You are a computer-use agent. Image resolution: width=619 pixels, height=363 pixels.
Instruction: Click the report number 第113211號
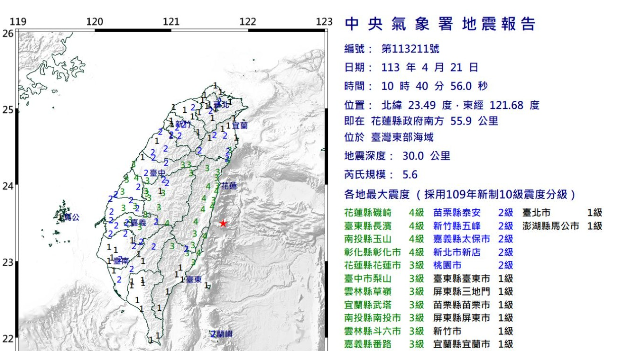410,49
